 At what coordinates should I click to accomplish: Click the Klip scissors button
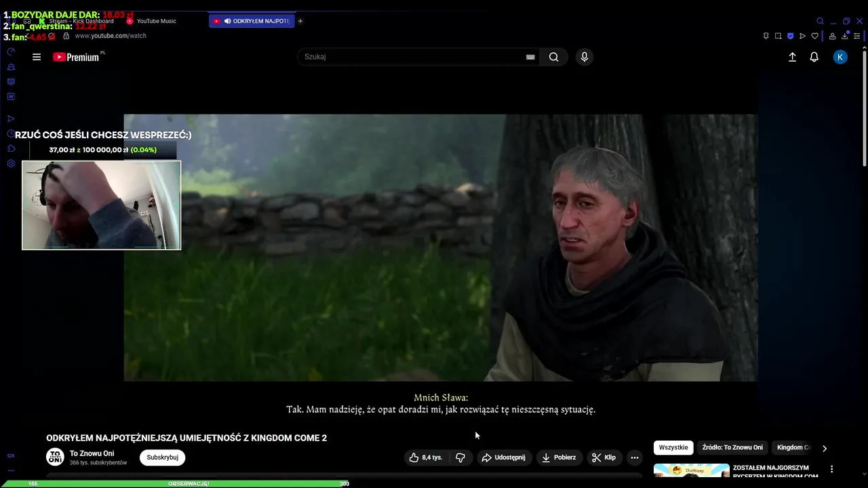coord(604,457)
